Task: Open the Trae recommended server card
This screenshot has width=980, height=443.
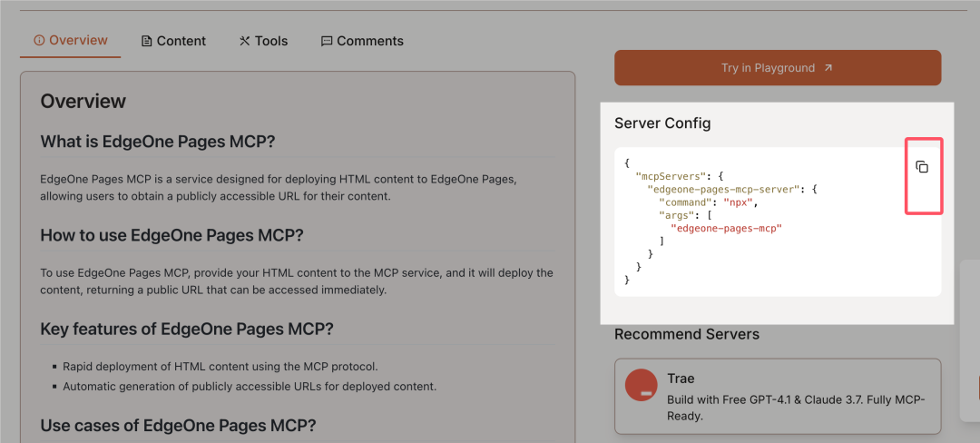Action: (x=778, y=396)
